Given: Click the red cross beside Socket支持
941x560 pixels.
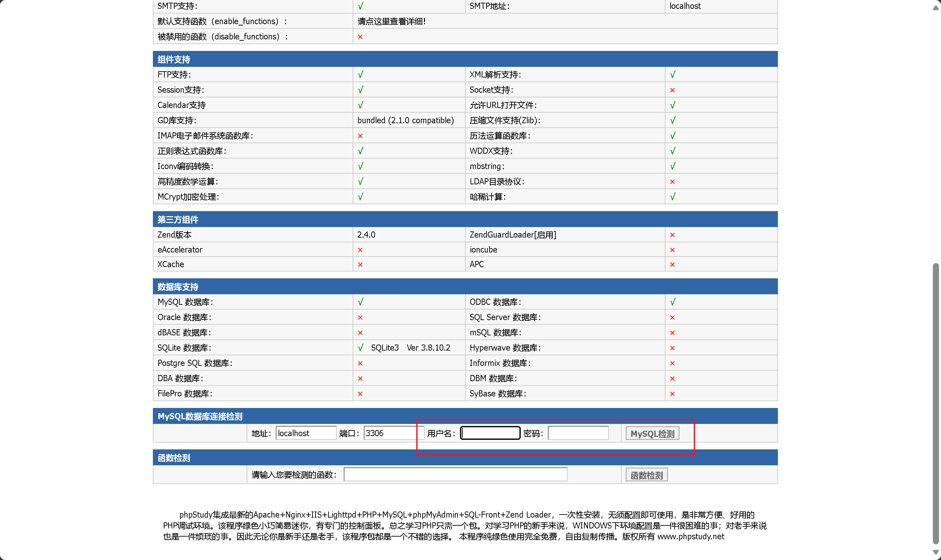Looking at the screenshot, I should 672,90.
